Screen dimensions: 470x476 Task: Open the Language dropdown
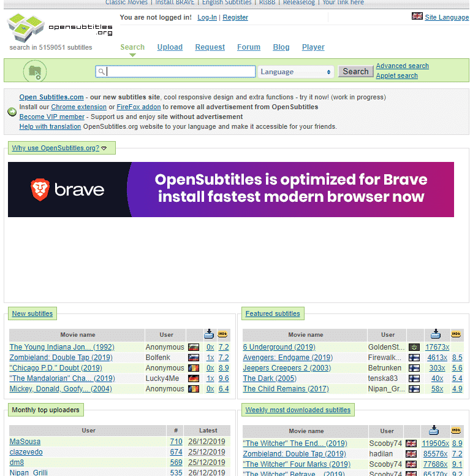(x=296, y=72)
